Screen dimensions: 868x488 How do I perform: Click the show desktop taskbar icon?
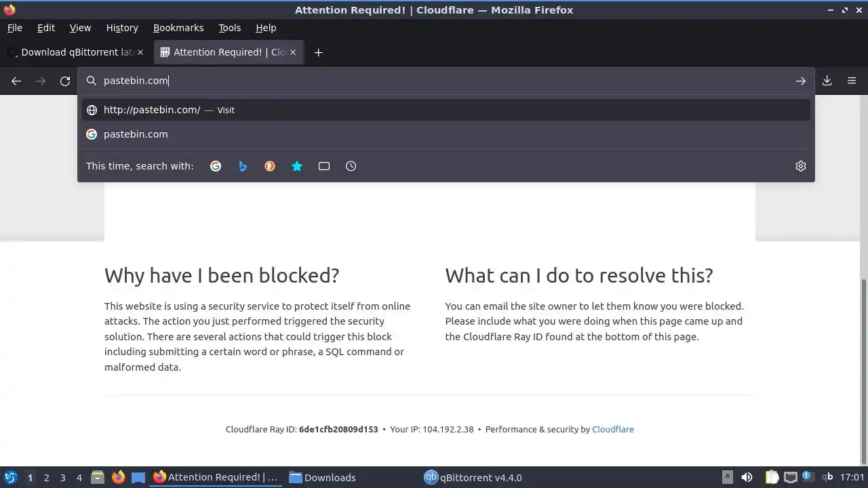tap(138, 477)
